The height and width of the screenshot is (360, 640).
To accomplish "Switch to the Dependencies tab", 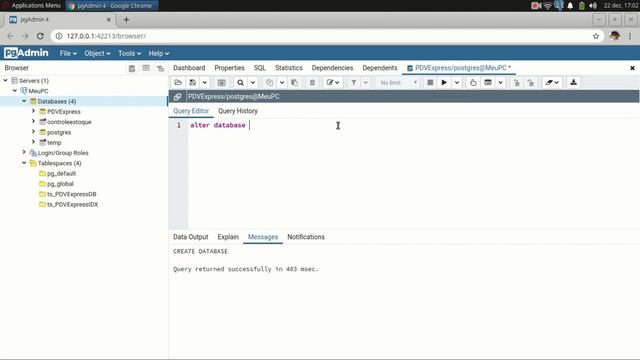I will 332,68.
